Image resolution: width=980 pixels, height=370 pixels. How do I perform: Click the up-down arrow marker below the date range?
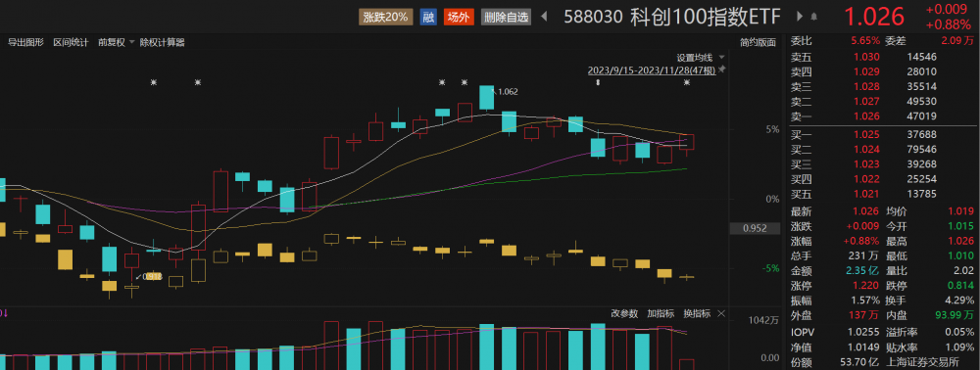click(598, 82)
